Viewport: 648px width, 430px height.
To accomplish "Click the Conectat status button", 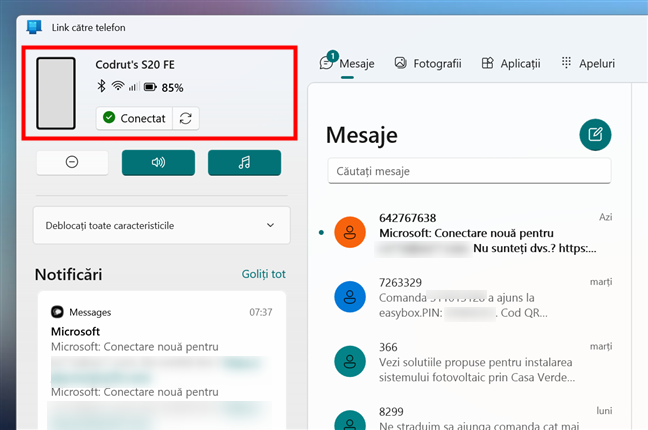I will [134, 118].
